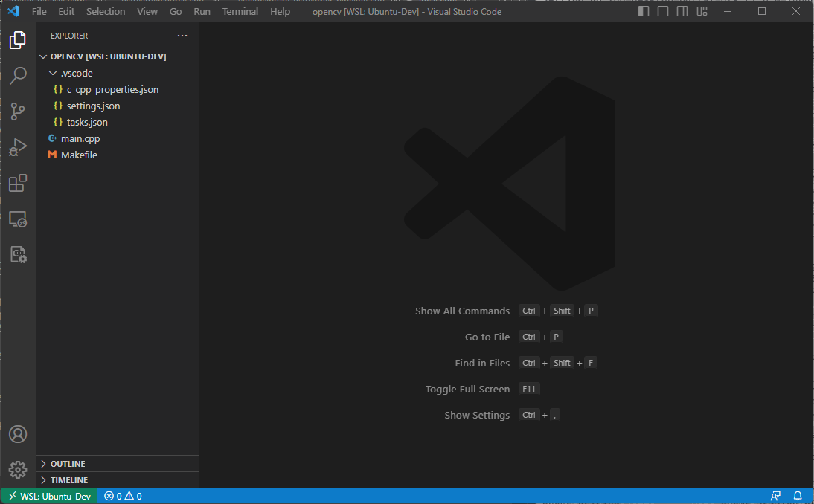Click the Accounts icon in activity bar
The image size is (814, 504).
coord(18,434)
